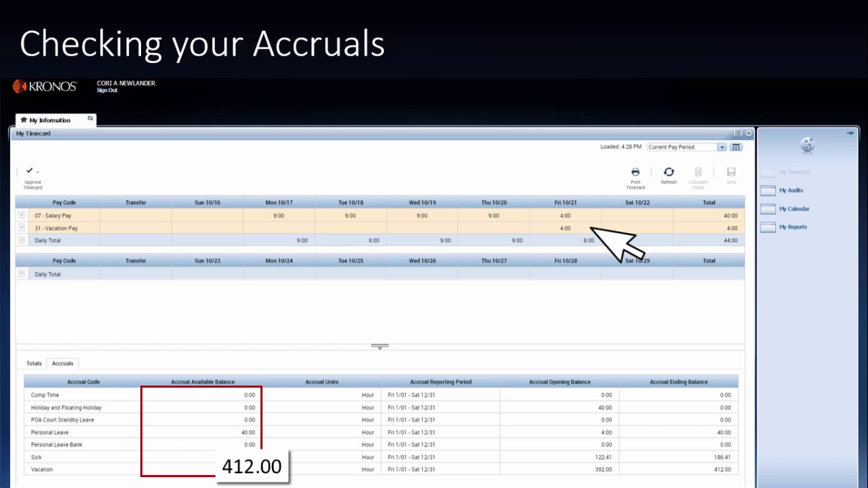
Task: Select the Personal Leave Bank accrual row
Action: pyautogui.click(x=381, y=445)
